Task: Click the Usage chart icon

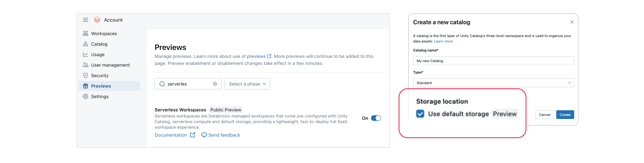Action: coord(85,54)
